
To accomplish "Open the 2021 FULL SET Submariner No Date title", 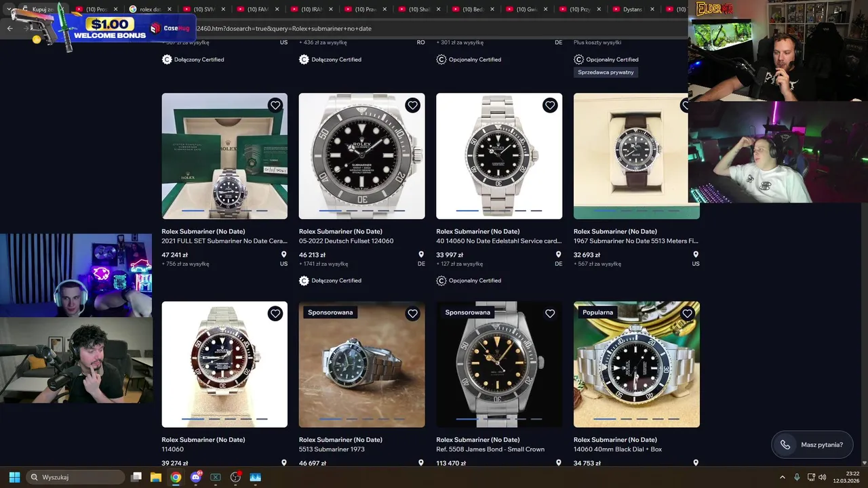I will tap(224, 241).
